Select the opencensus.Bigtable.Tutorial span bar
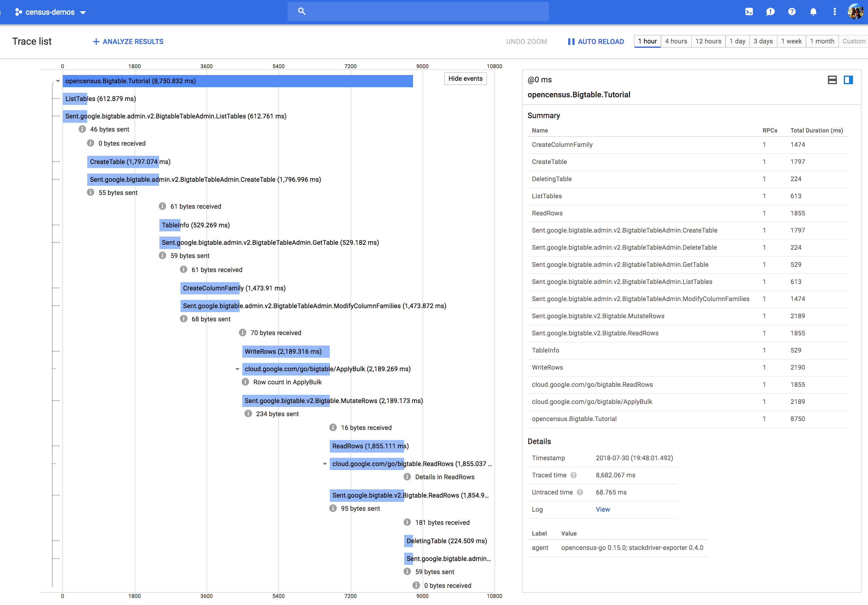The width and height of the screenshot is (868, 605). pyautogui.click(x=238, y=81)
